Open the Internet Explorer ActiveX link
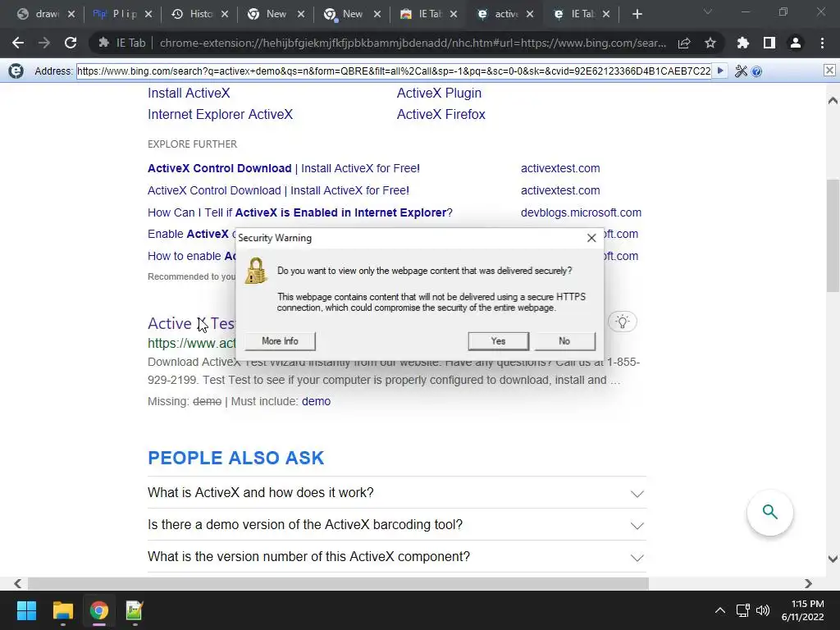Image resolution: width=840 pixels, height=630 pixels. [220, 115]
